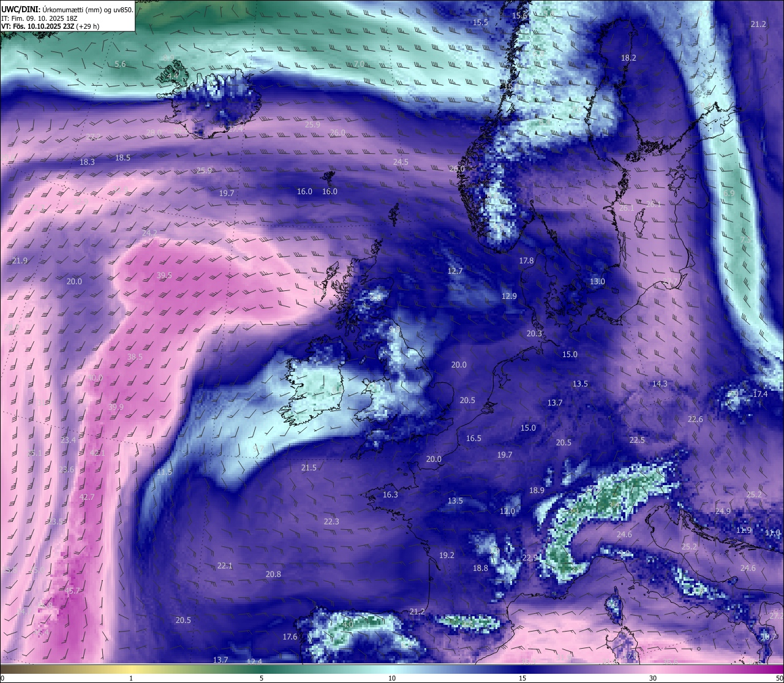
Task: Click the 18.2 value over northern Scandinavia
Action: pos(628,58)
